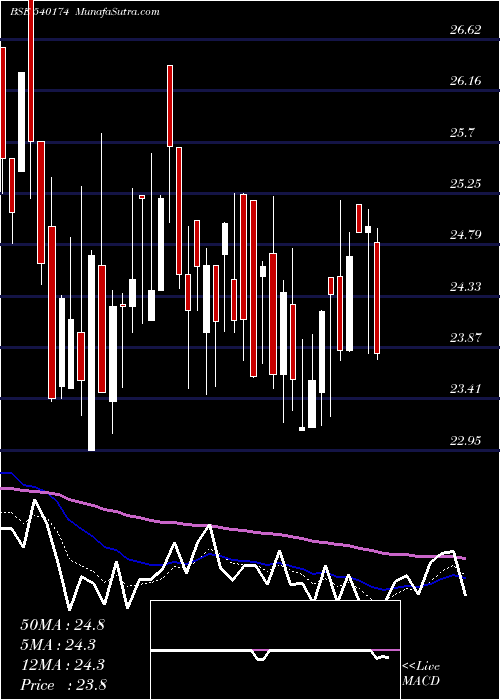
Task: Click the BSE 540174 ticker label
Action: [x=39, y=12]
